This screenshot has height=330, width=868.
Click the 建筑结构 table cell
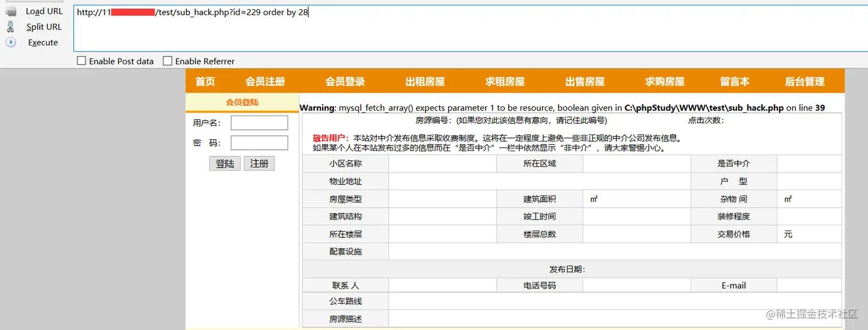(346, 216)
